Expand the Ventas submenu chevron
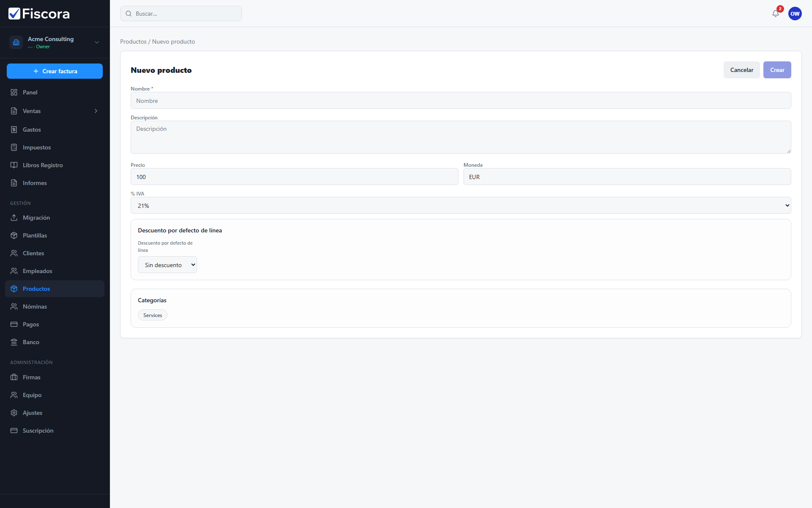 coord(96,111)
